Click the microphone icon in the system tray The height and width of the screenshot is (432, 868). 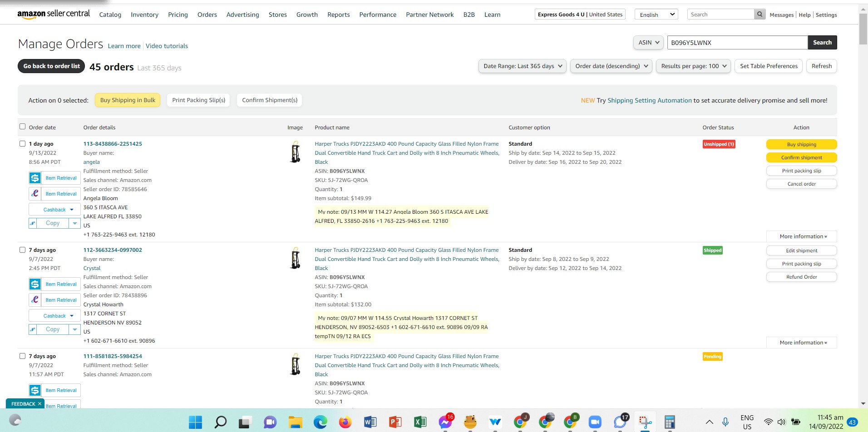tap(725, 422)
